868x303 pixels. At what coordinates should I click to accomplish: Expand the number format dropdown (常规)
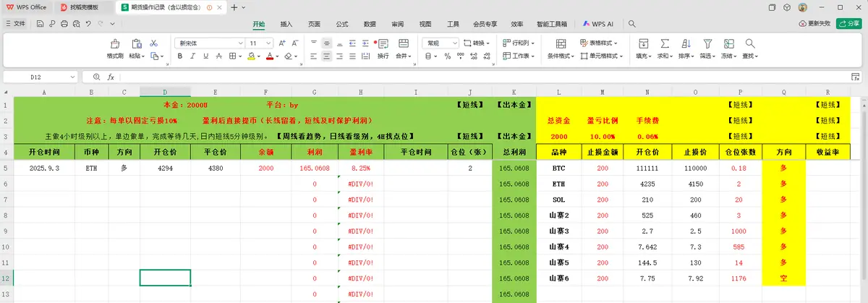(454, 43)
